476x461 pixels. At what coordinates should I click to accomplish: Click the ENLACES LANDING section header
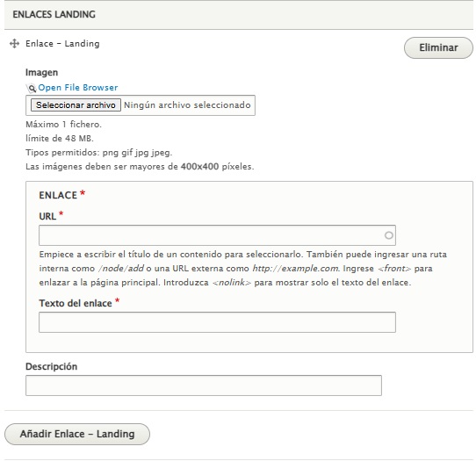(x=54, y=14)
